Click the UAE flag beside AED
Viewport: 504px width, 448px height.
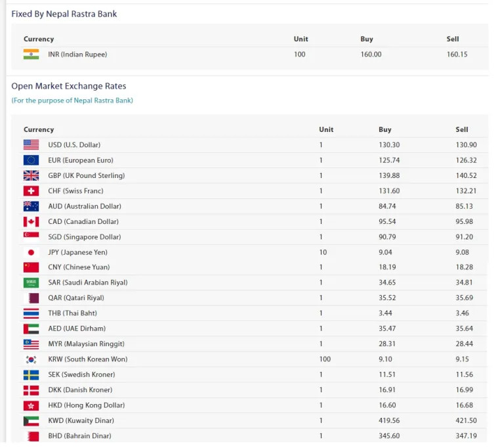31,329
